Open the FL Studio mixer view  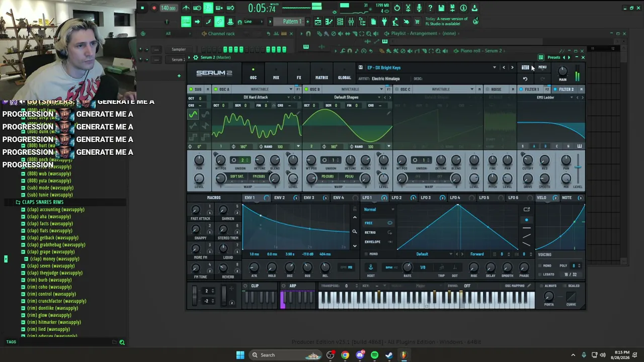click(x=351, y=22)
